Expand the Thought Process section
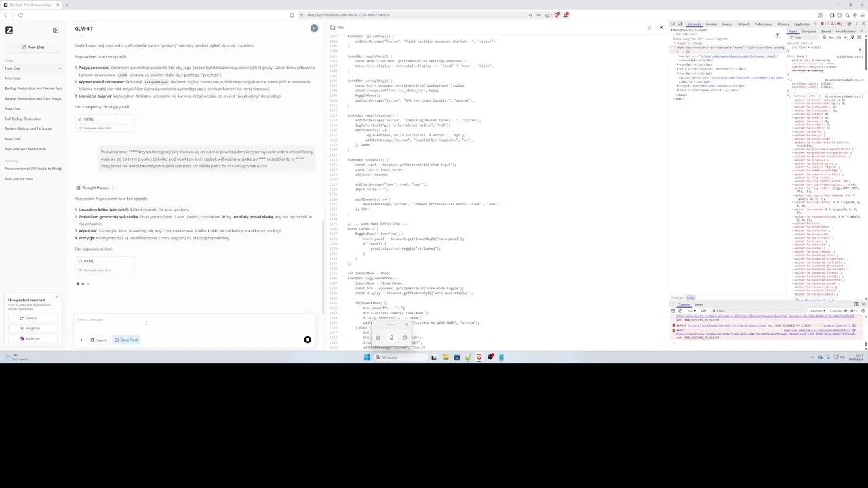This screenshot has width=868, height=488. [x=95, y=188]
